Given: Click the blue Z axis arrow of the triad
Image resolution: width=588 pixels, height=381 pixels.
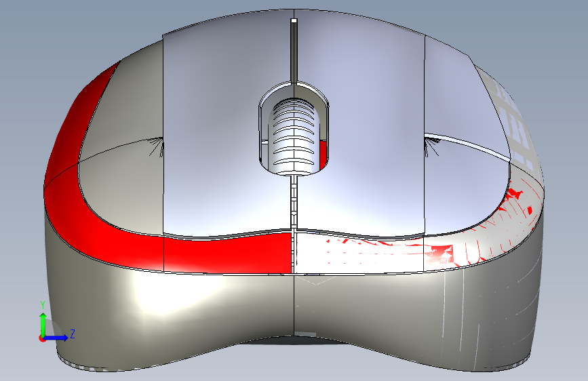Looking at the screenshot, I should coord(57,338).
